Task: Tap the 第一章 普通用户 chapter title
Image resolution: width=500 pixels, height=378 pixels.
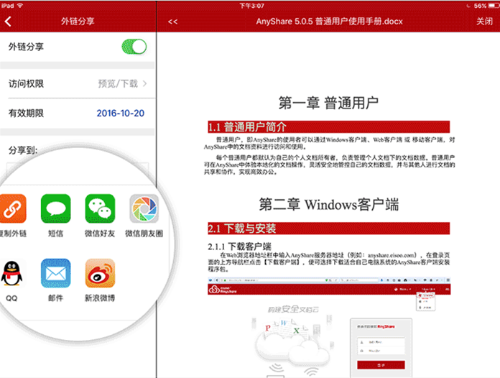Action: tap(329, 103)
